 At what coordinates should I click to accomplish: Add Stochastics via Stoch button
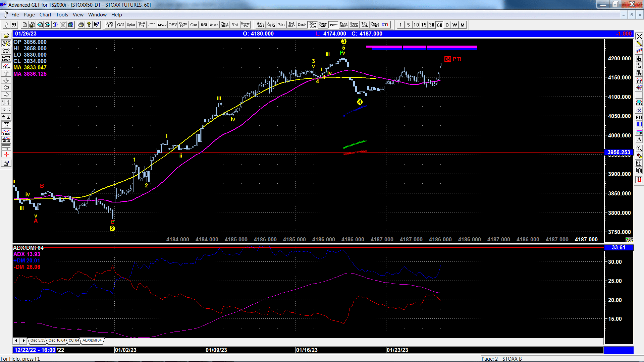pyautogui.click(x=214, y=25)
